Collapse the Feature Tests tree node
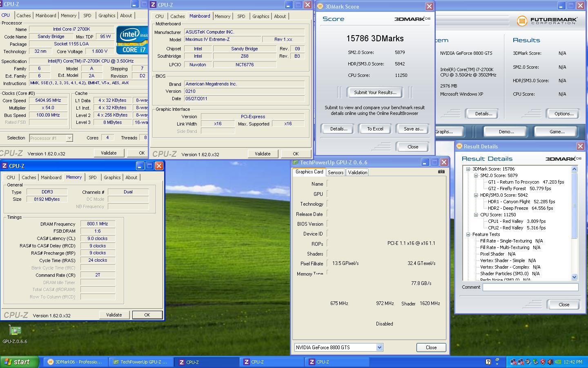Screen dimensions: 588x368 tap(468, 234)
